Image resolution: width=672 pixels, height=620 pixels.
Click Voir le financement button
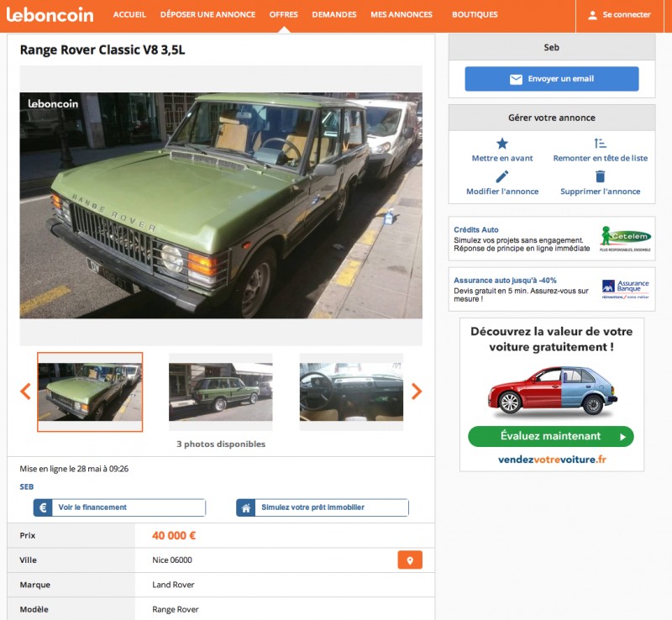pyautogui.click(x=119, y=507)
